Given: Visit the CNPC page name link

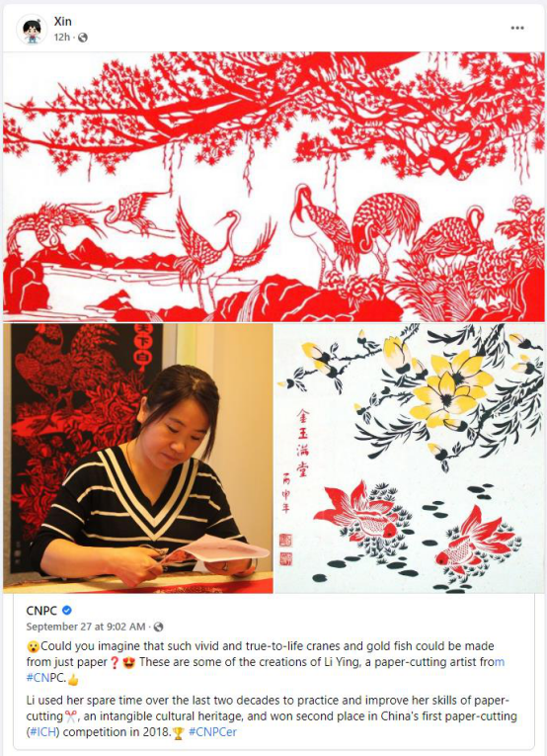Looking at the screenshot, I should pos(41,611).
